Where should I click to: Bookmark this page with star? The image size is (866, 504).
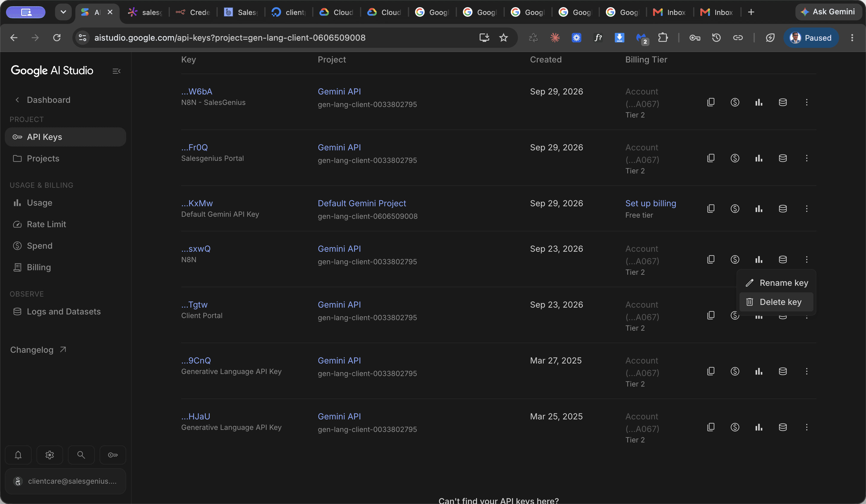pyautogui.click(x=504, y=37)
